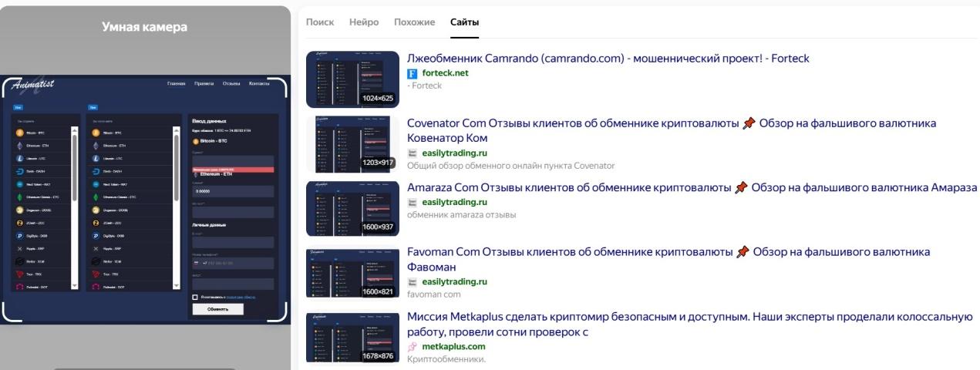Click the Сумма field showing 0.00000
980x370 pixels.
click(233, 191)
